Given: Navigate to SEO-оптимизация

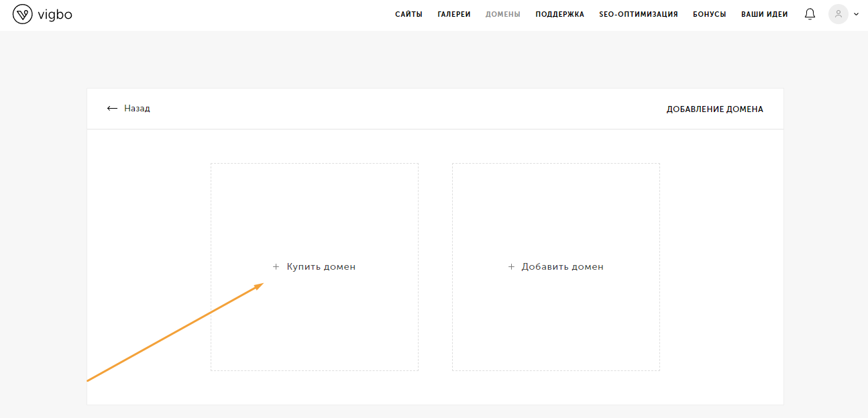Looking at the screenshot, I should (638, 14).
